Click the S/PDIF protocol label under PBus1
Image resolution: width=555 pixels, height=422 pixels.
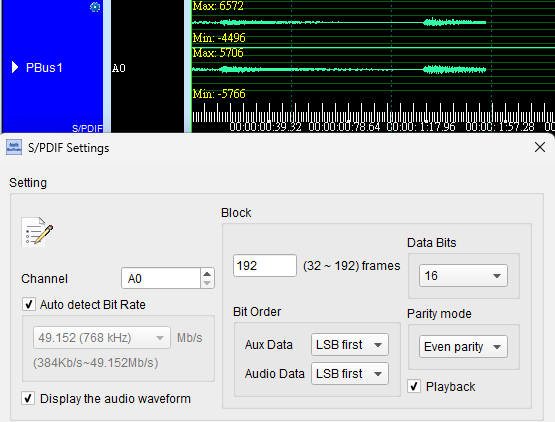click(x=87, y=128)
